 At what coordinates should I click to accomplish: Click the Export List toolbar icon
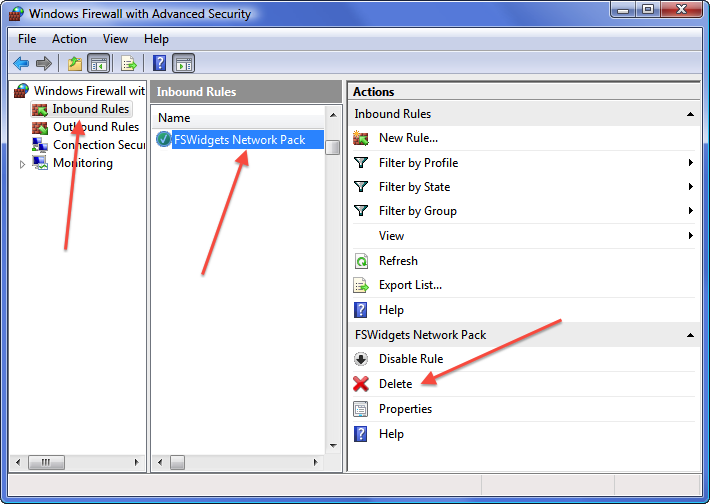129,63
